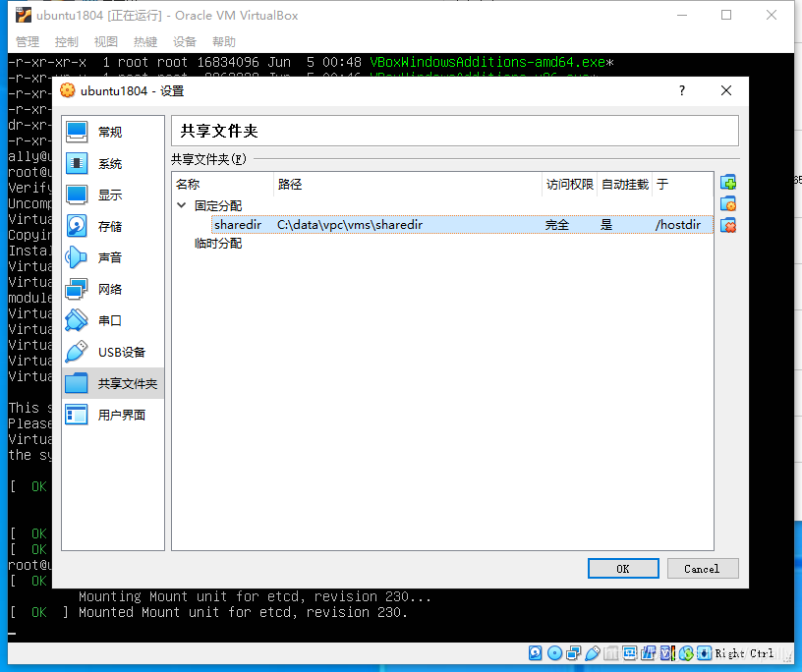This screenshot has height=672, width=802.
Task: Open the 视图 menu
Action: (106, 41)
